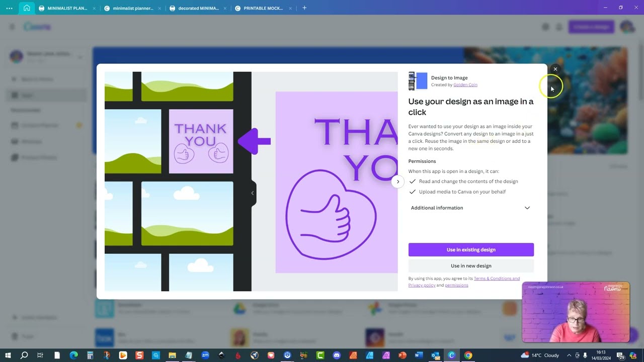Open Microsoft Edge from taskbar
The width and height of the screenshot is (644, 362).
tap(73, 355)
